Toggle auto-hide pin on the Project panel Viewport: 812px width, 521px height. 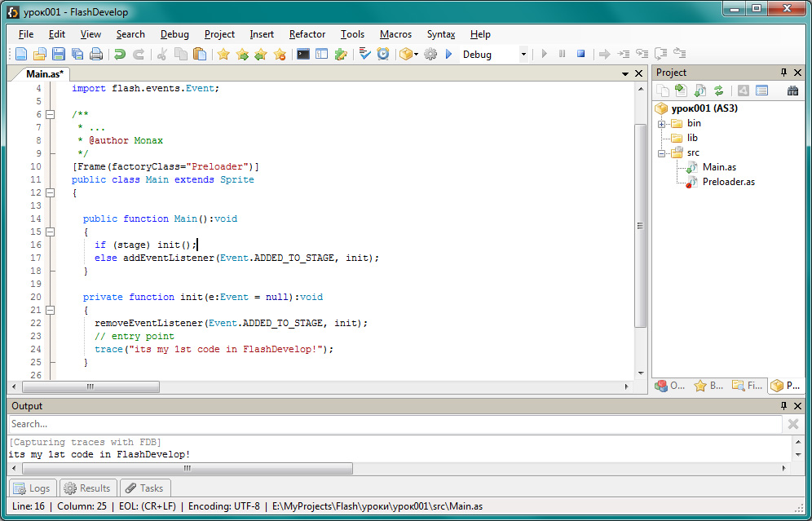(784, 73)
